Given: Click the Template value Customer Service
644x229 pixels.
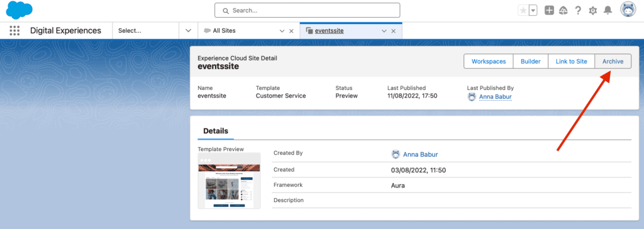Looking at the screenshot, I should pos(281,96).
